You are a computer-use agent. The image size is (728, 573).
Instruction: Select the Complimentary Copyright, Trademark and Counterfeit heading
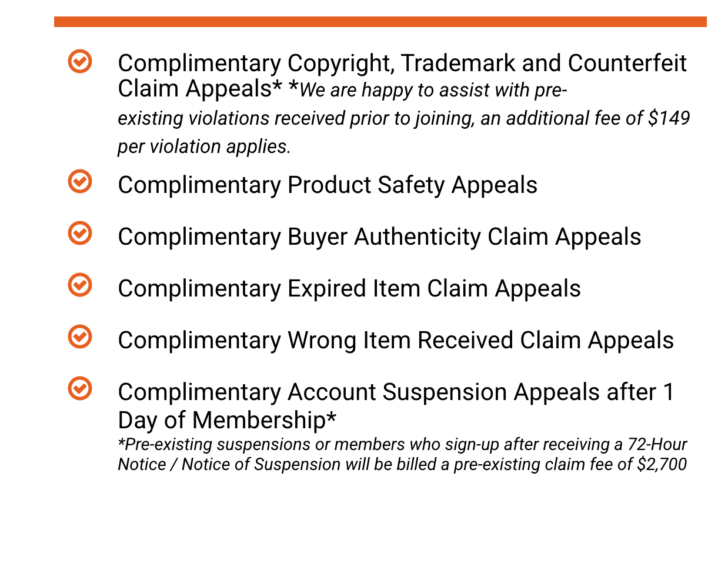[402, 63]
